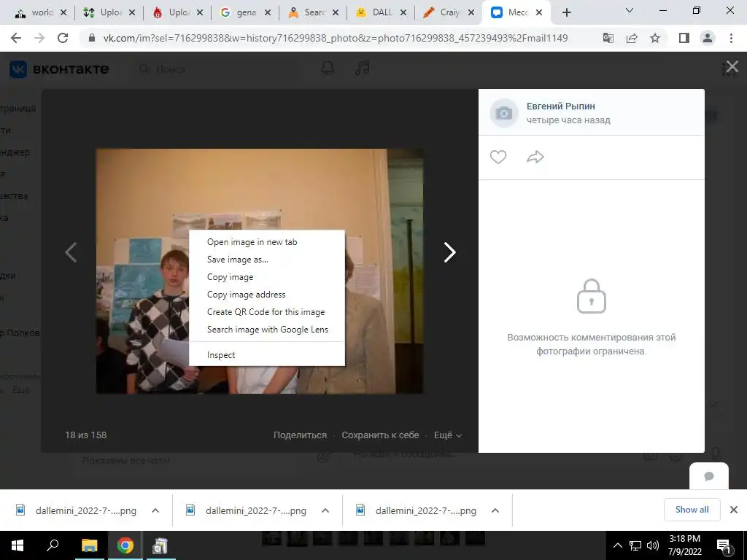This screenshot has height=560, width=747.
Task: Open the chat bubble widget
Action: [x=709, y=475]
